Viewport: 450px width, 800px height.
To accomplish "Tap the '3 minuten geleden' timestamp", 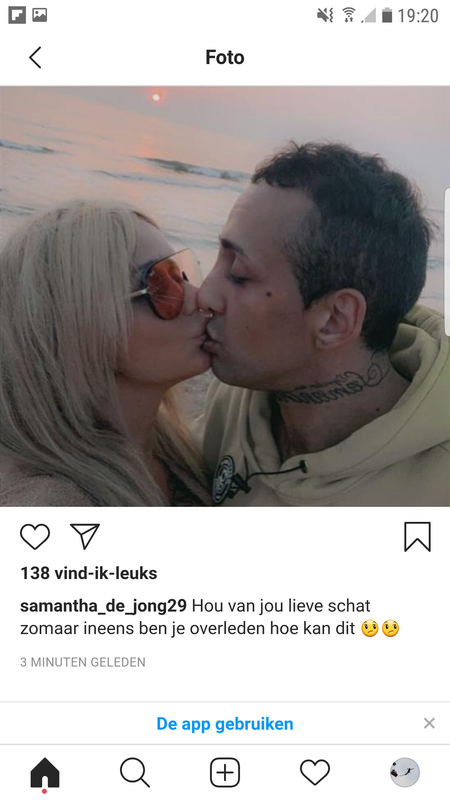I will [83, 662].
